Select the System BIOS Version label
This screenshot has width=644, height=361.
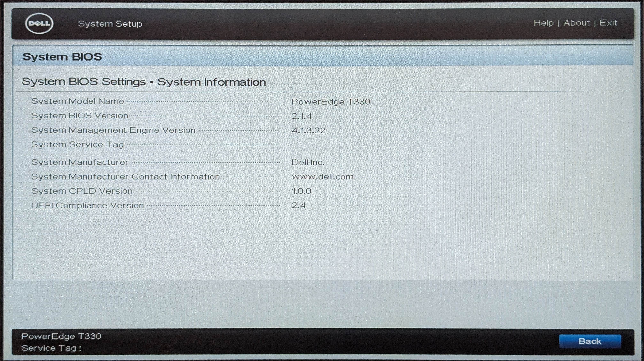tap(80, 116)
